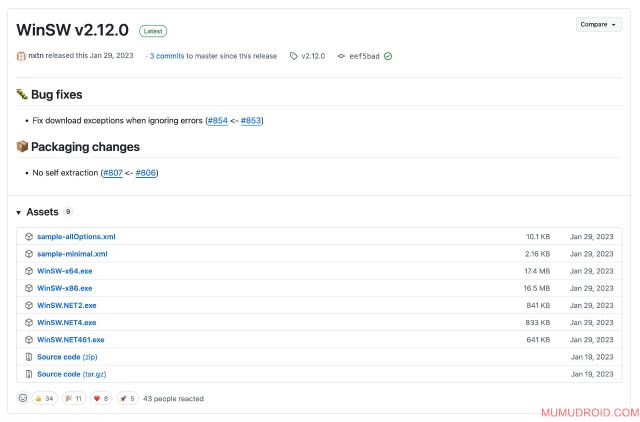Screen dimensions: 640x422
Task: Click the Bug fixes heading
Action: [56, 95]
